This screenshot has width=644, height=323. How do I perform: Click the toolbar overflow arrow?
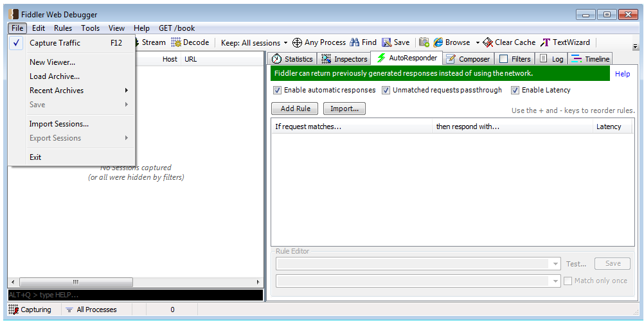pyautogui.click(x=636, y=46)
